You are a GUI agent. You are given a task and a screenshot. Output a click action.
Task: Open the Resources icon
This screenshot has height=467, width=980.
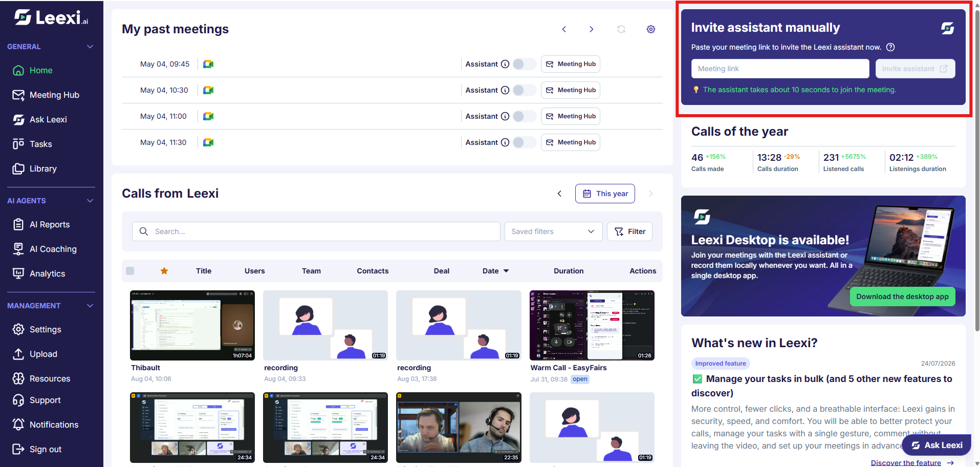18,378
